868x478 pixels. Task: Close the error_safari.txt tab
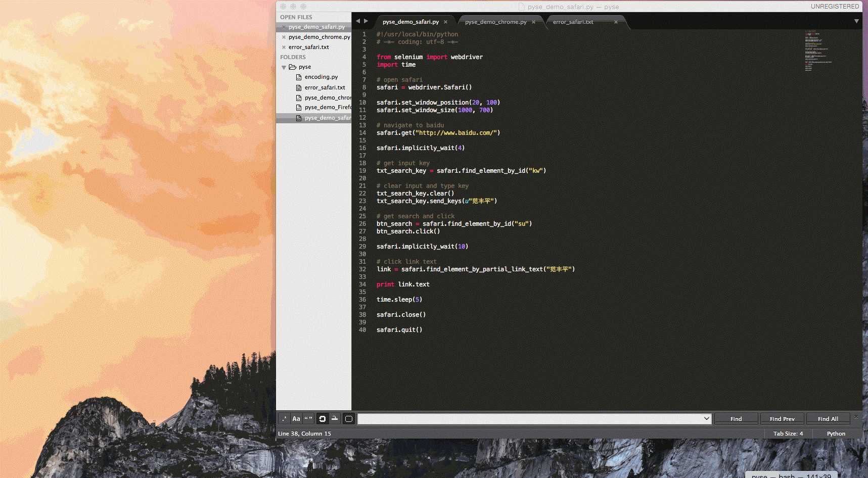[x=616, y=22]
